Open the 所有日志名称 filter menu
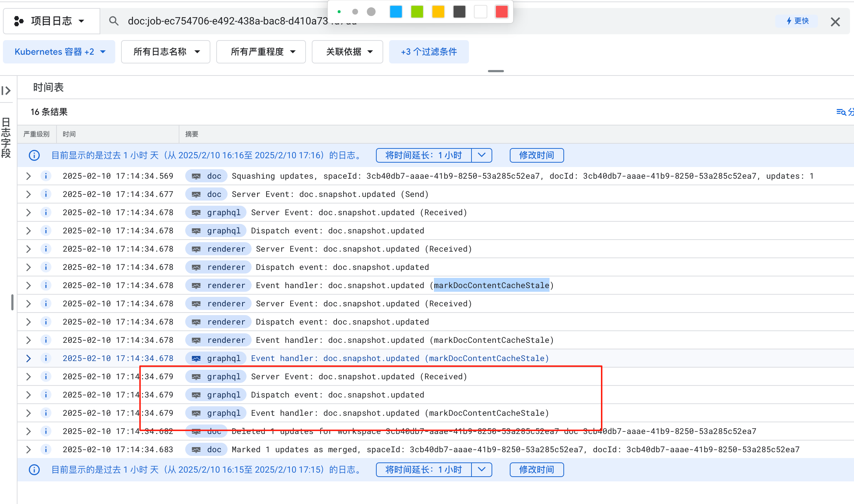This screenshot has height=504, width=854. click(x=166, y=52)
